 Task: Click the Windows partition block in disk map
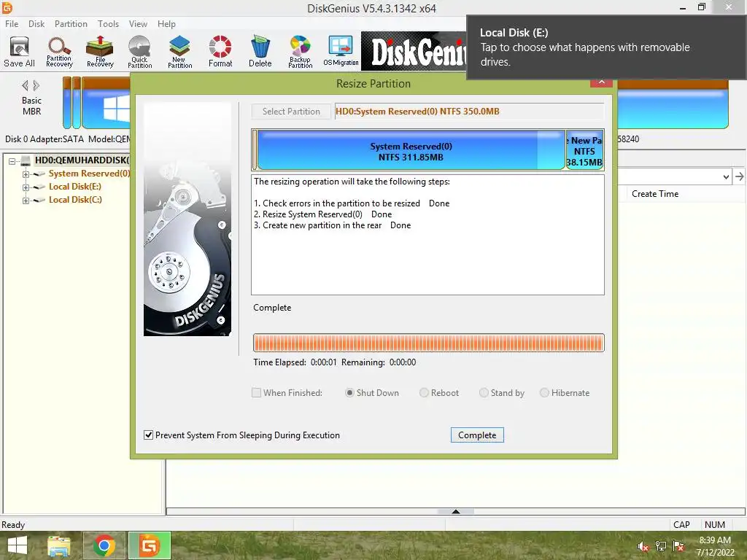[106, 104]
